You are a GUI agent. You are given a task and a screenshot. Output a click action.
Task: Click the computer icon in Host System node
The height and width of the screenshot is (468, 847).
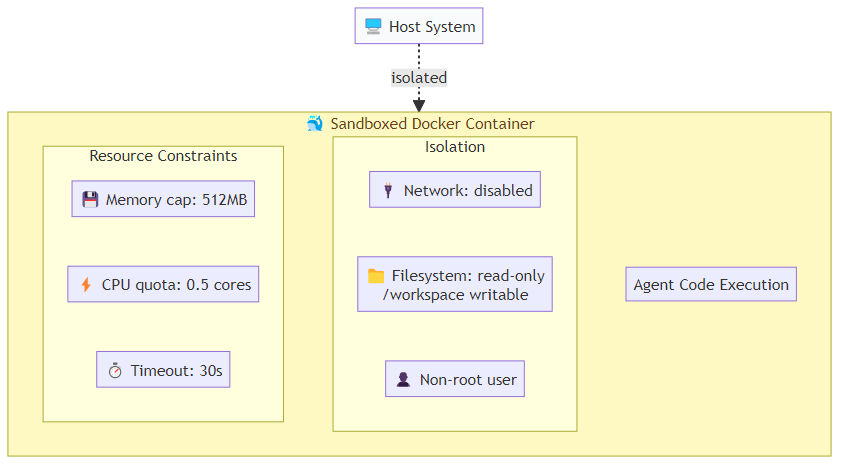click(373, 26)
